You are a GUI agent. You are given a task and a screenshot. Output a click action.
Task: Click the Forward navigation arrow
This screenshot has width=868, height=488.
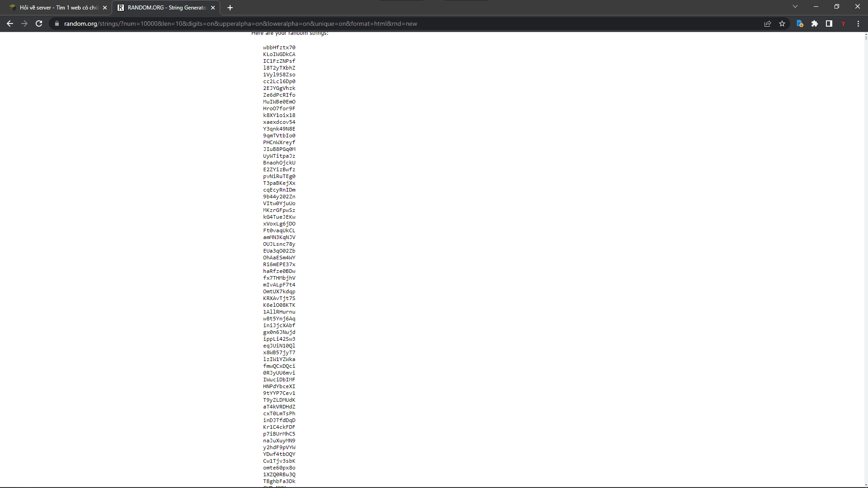pos(24,23)
